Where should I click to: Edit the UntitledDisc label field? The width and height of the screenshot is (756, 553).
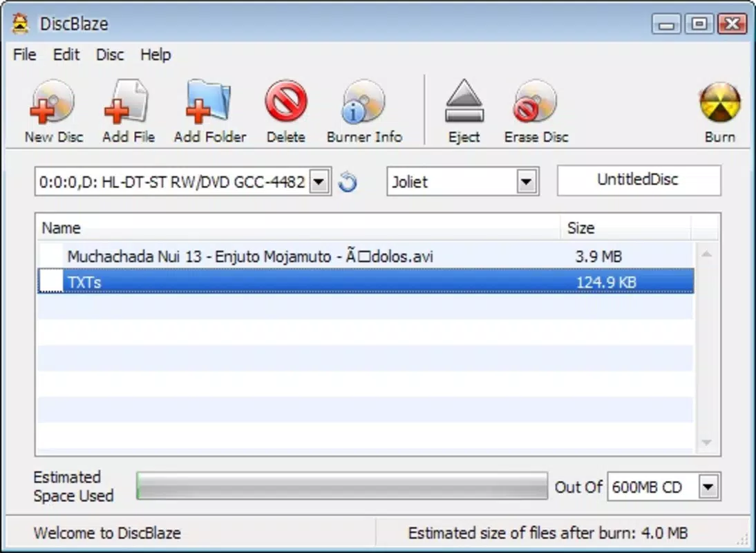pos(639,180)
